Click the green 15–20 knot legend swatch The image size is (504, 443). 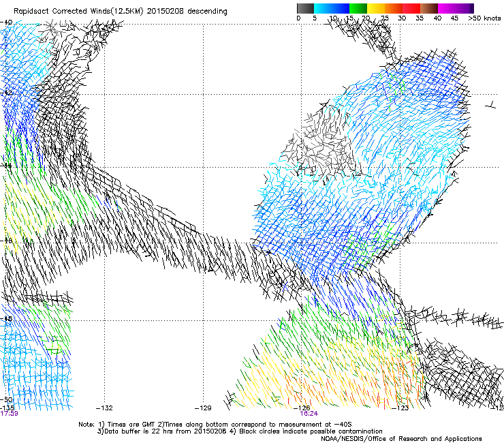click(x=358, y=8)
